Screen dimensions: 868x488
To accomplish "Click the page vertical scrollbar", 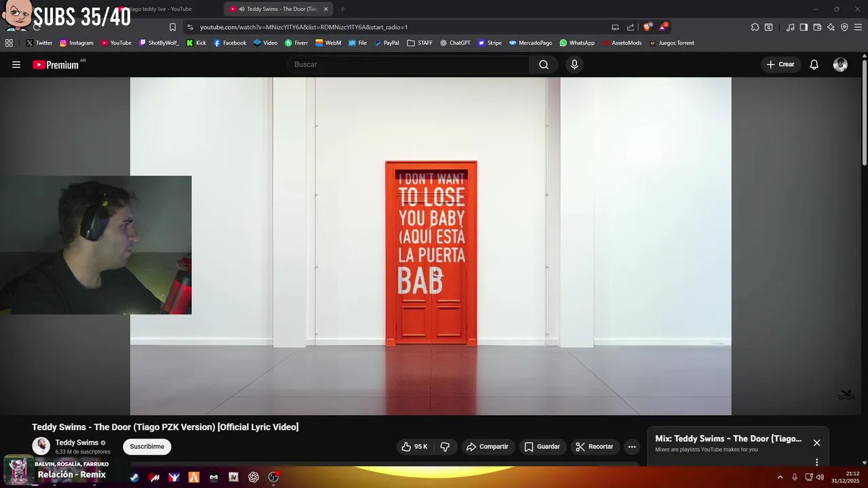I will point(865,112).
